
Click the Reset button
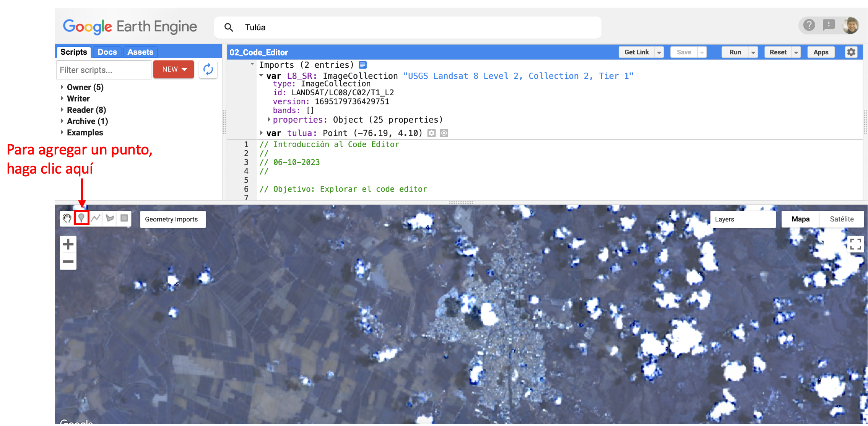[x=778, y=52]
